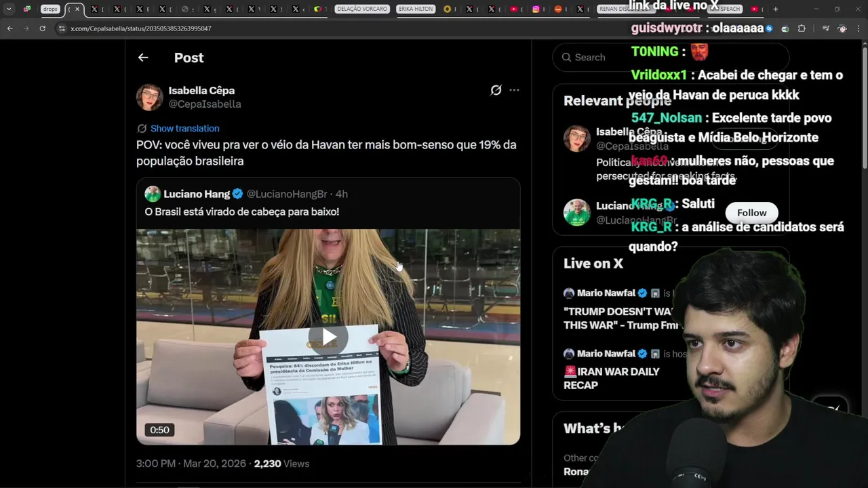Click the address bar URL
The image size is (868, 488).
[x=141, y=28]
